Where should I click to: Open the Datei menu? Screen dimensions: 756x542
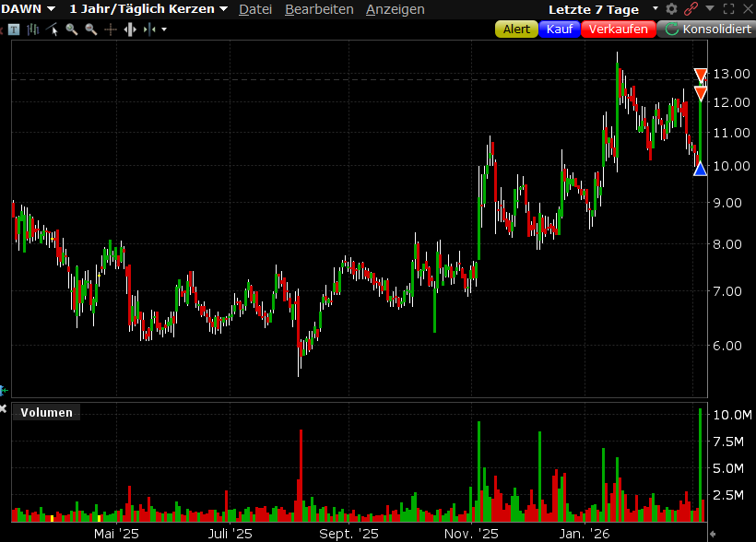[x=254, y=9]
